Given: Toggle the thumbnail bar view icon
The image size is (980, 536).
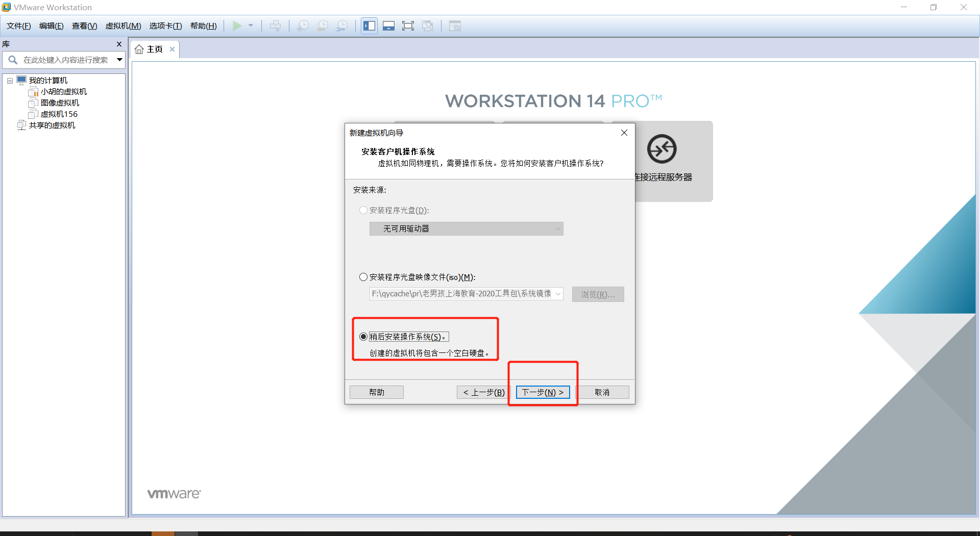Looking at the screenshot, I should (x=389, y=26).
